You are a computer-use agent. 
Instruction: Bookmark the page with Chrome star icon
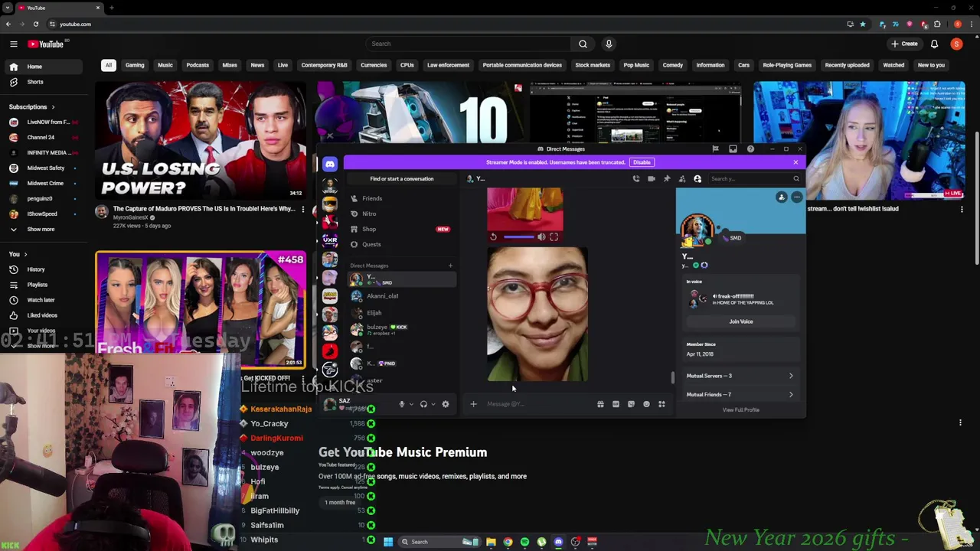click(x=863, y=24)
